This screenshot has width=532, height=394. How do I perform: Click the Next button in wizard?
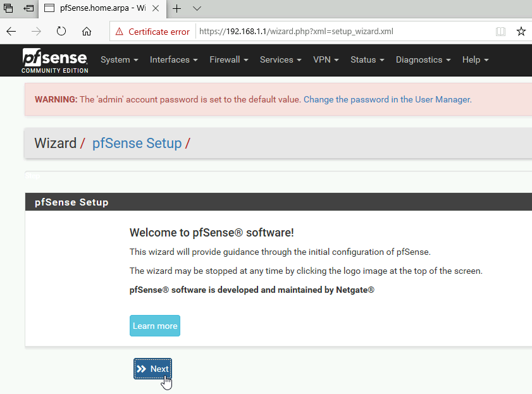pyautogui.click(x=152, y=369)
